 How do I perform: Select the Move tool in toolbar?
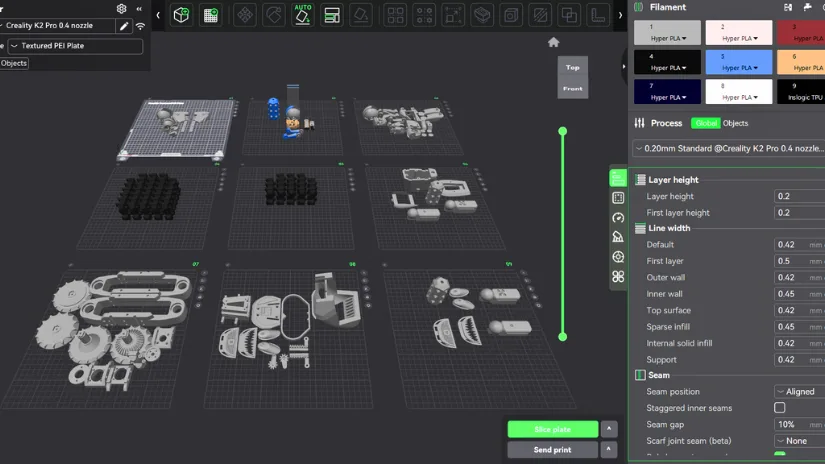(245, 15)
